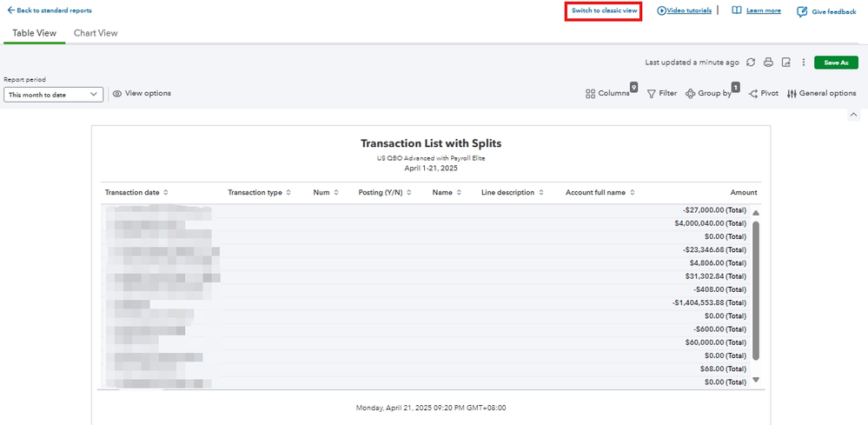Image resolution: width=868 pixels, height=425 pixels.
Task: Open the Report period dropdown
Action: click(x=54, y=95)
